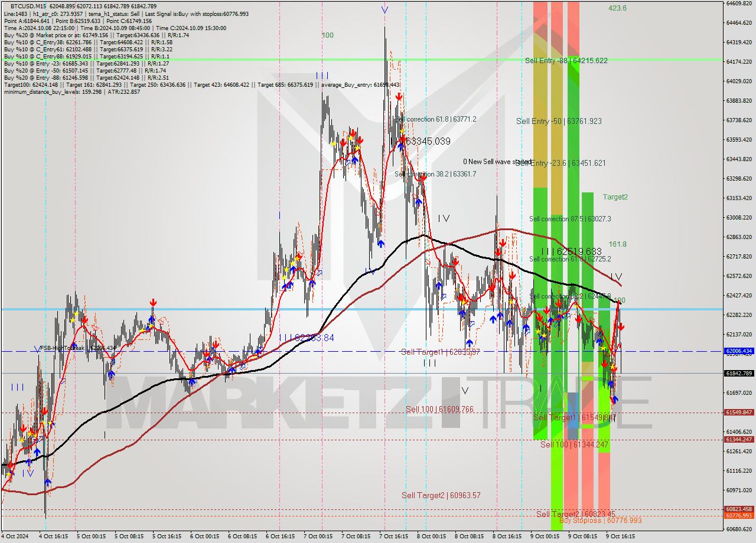Select the 'Sell Entry -88 | 64215.622' label
The width and height of the screenshot is (756, 543).
click(x=566, y=60)
